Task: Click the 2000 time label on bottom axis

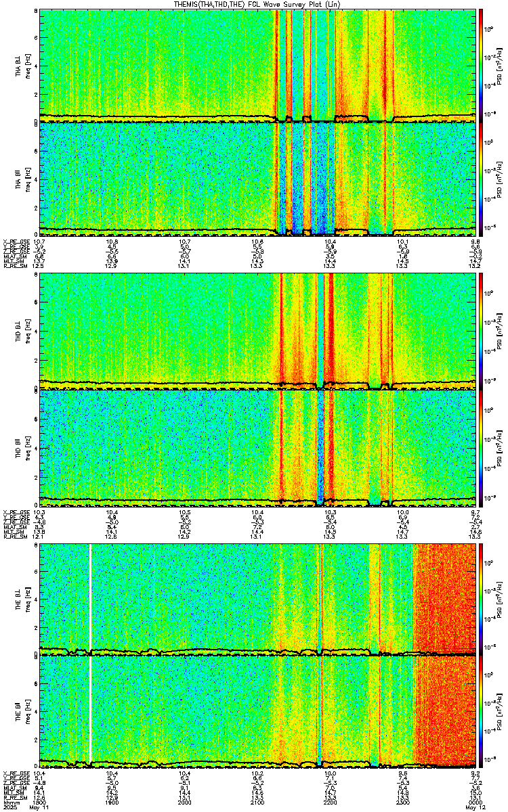Action: [x=185, y=803]
